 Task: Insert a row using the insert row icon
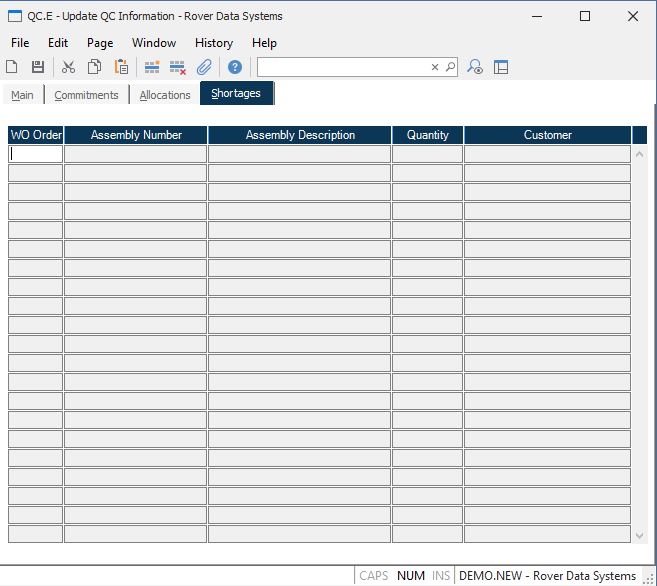click(x=152, y=67)
